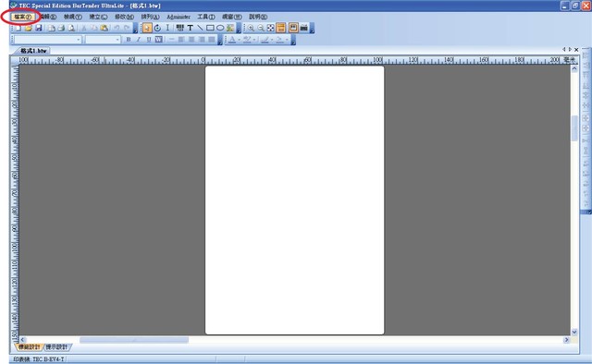Select the rotate tool

point(157,28)
